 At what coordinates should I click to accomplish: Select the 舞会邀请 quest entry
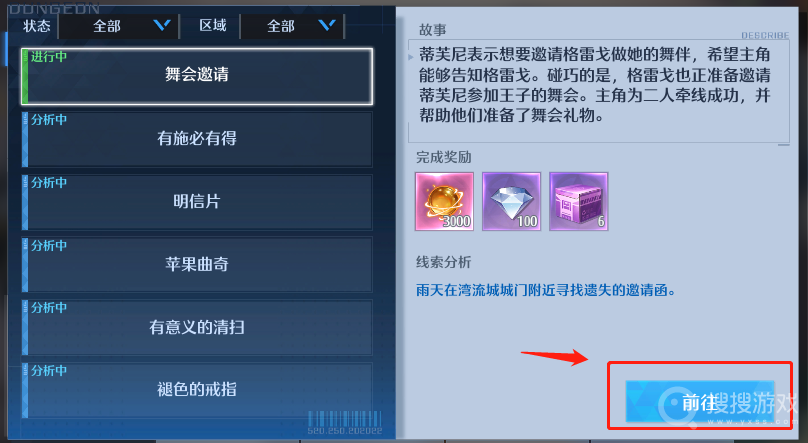pyautogui.click(x=197, y=76)
